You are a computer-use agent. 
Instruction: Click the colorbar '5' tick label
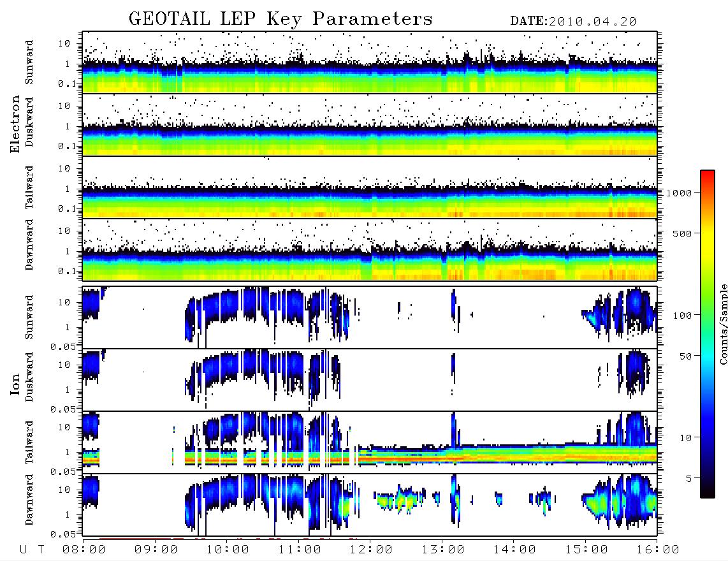pos(689,479)
